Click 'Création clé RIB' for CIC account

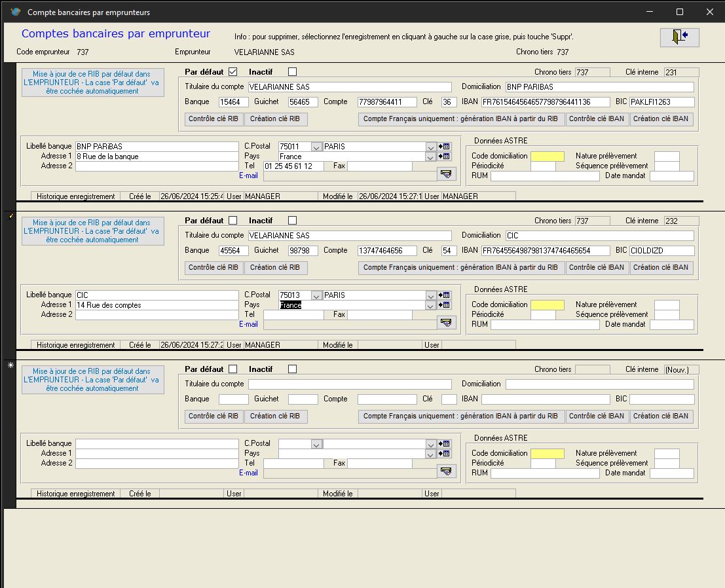[275, 268]
